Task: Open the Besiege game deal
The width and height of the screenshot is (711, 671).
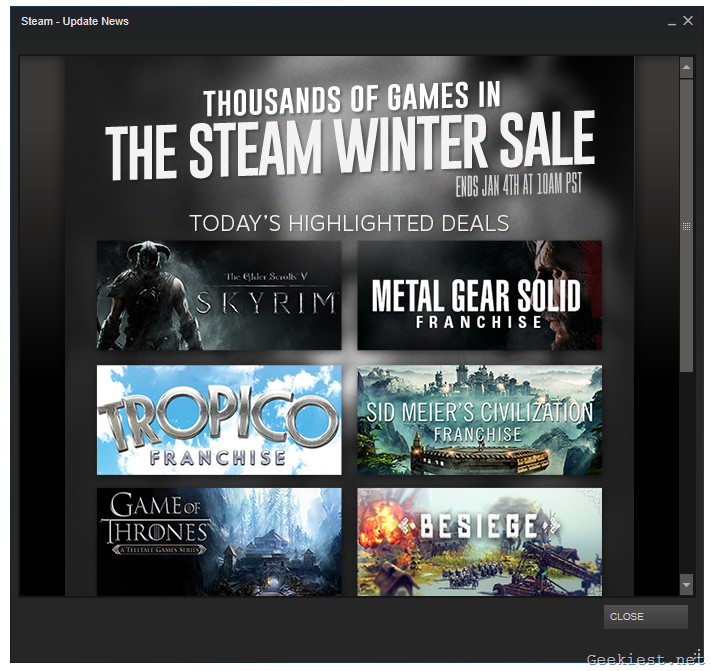Action: click(x=479, y=541)
